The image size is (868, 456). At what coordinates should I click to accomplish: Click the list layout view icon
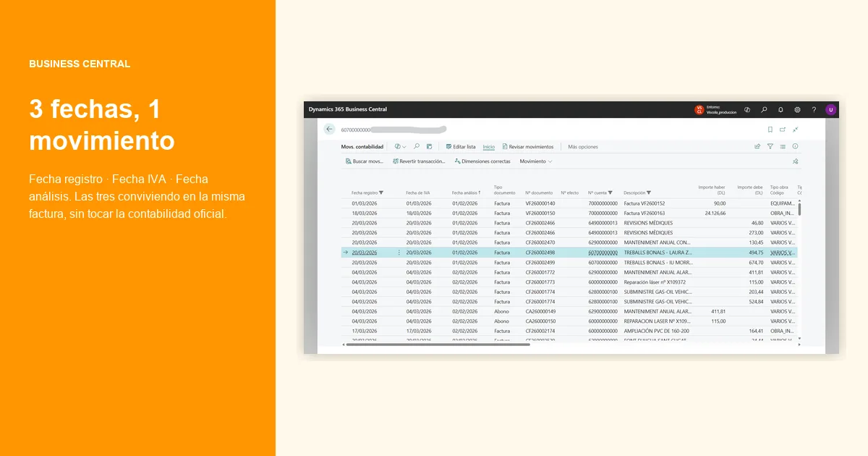(x=783, y=147)
